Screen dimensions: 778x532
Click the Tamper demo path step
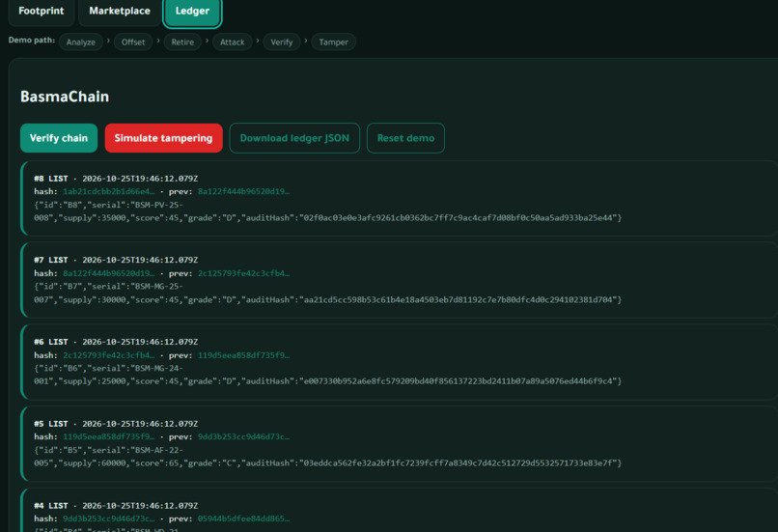333,42
